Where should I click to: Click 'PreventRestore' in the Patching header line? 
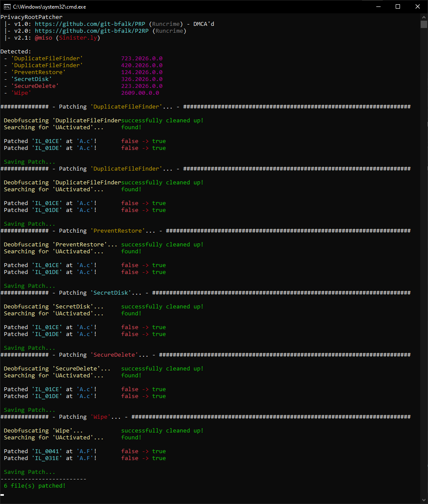(x=118, y=231)
